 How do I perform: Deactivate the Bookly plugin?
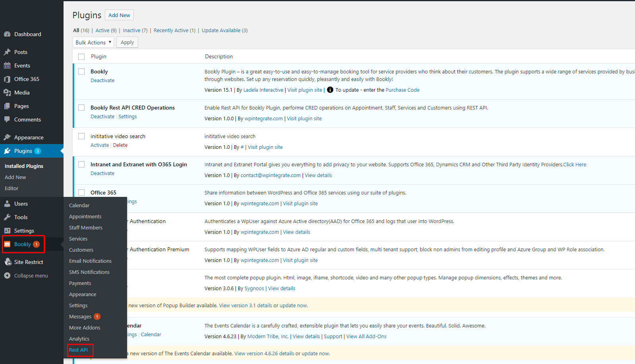102,80
